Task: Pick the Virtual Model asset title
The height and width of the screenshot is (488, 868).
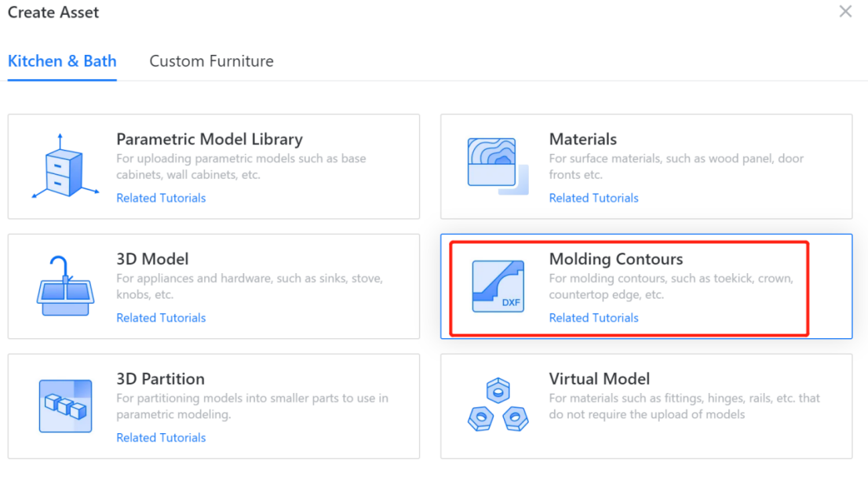Action: [x=599, y=379]
